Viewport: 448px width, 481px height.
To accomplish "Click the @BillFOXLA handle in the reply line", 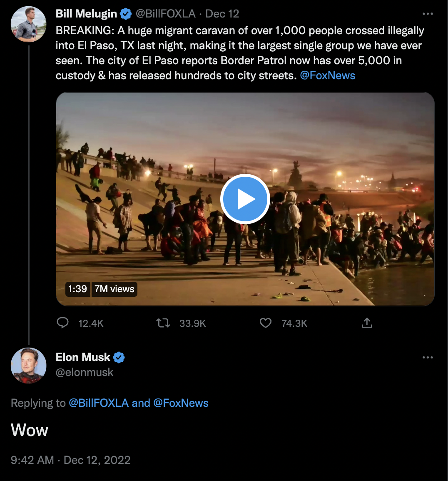I will (x=102, y=403).
